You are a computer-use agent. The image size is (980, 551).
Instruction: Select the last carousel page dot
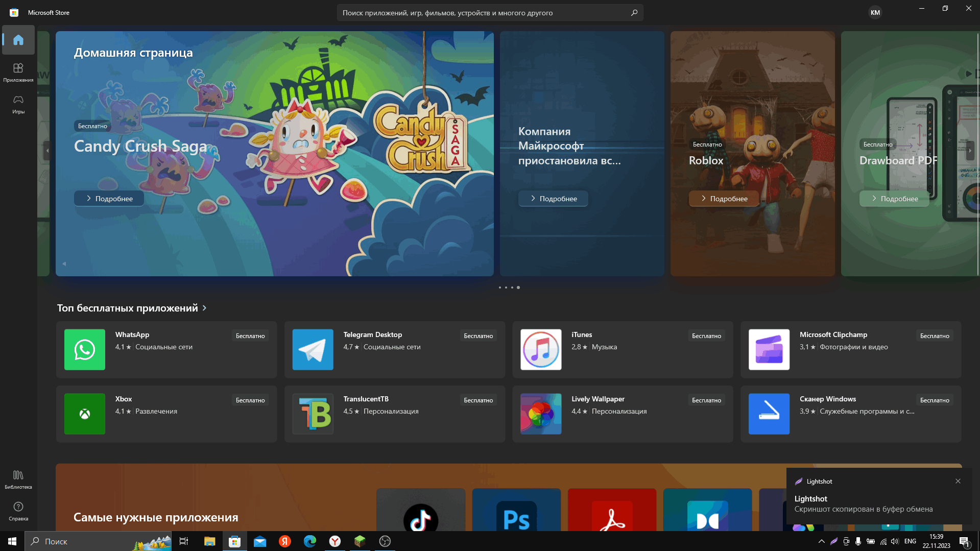518,288
